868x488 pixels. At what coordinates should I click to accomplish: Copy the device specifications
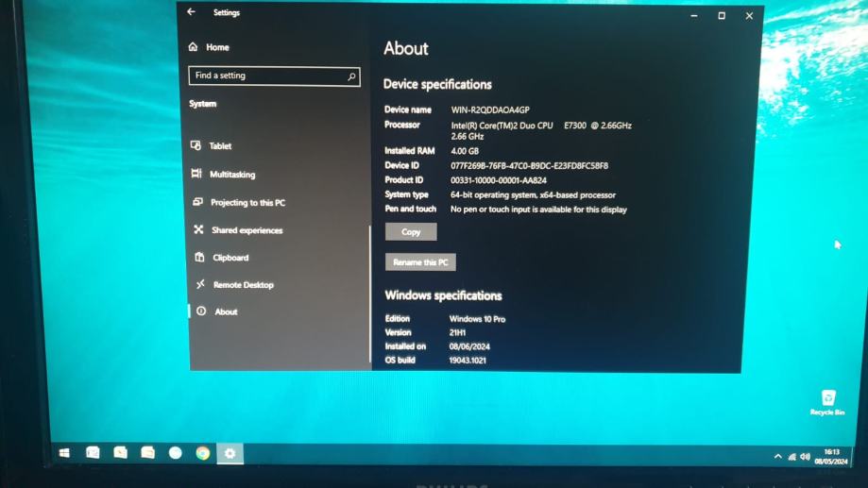(411, 232)
